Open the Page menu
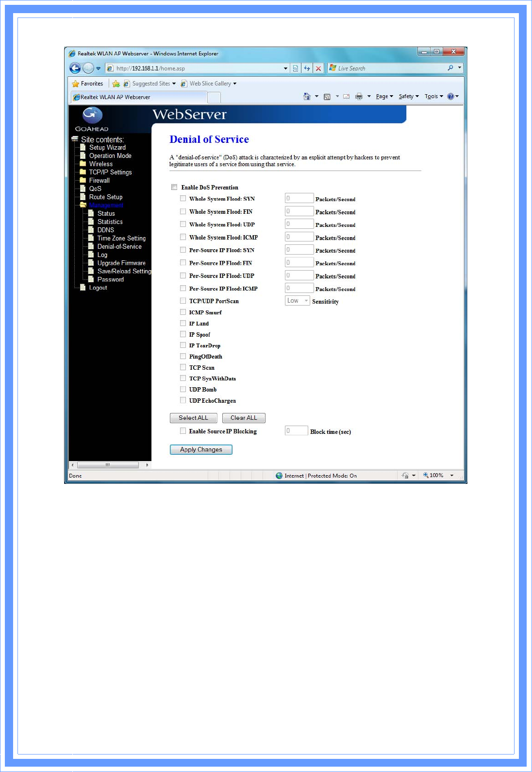Viewport: 532px width, 772px height. tap(384, 96)
